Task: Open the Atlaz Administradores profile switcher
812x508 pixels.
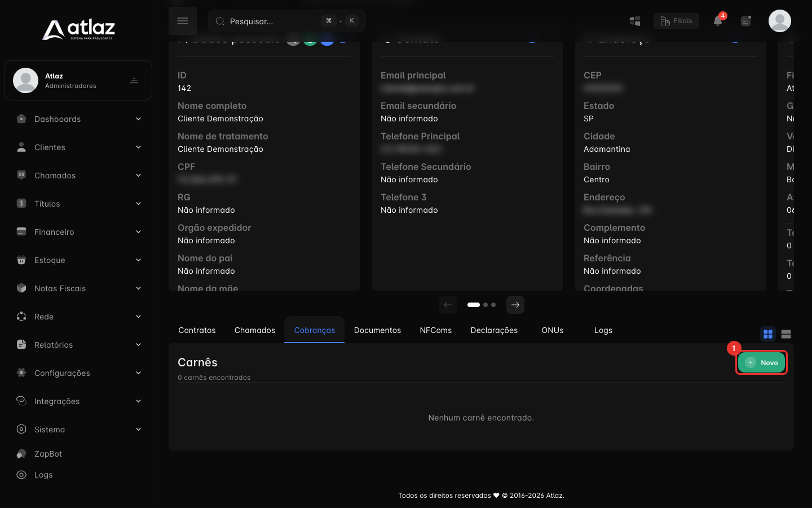Action: (78, 80)
